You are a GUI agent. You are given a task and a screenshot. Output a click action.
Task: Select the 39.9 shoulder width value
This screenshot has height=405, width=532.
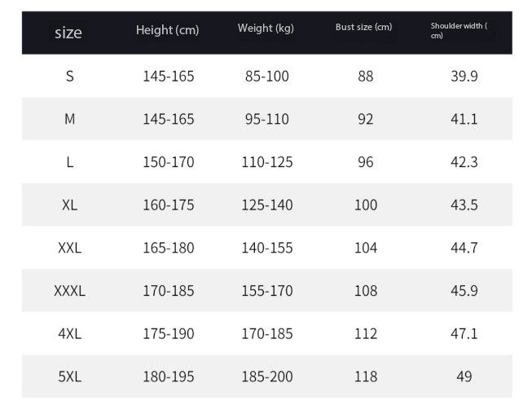pyautogui.click(x=464, y=77)
